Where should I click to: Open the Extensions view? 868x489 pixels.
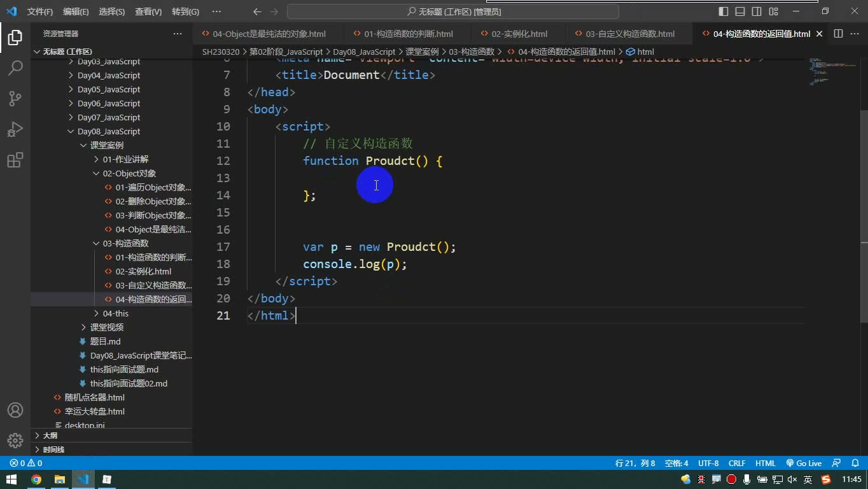click(x=15, y=160)
